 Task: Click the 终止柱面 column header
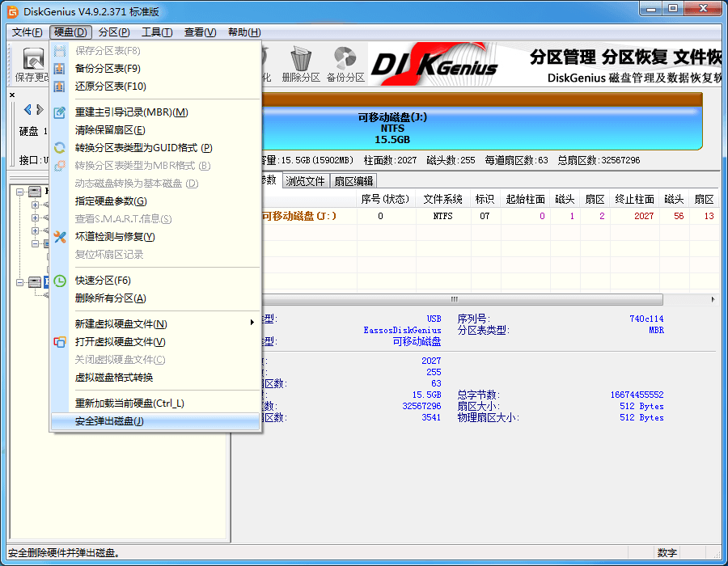pyautogui.click(x=634, y=199)
